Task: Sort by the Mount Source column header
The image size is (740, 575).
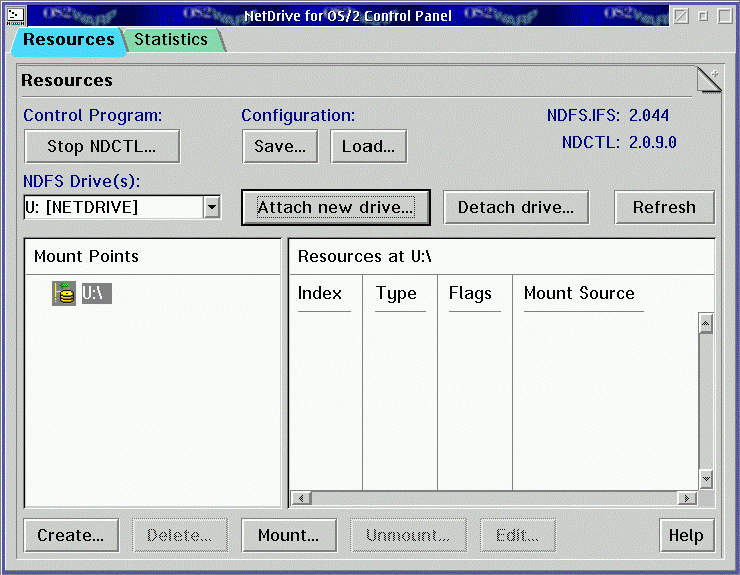Action: [579, 293]
